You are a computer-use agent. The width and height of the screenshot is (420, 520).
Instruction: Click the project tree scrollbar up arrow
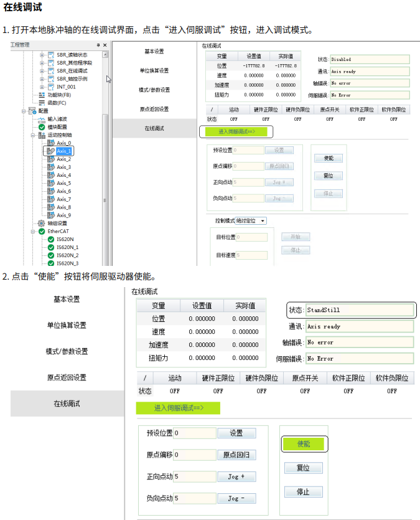105,54
